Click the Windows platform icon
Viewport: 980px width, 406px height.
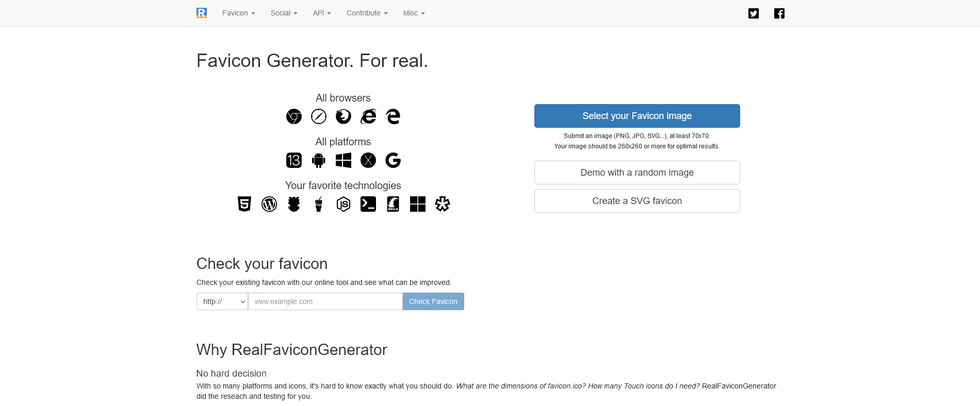[344, 160]
